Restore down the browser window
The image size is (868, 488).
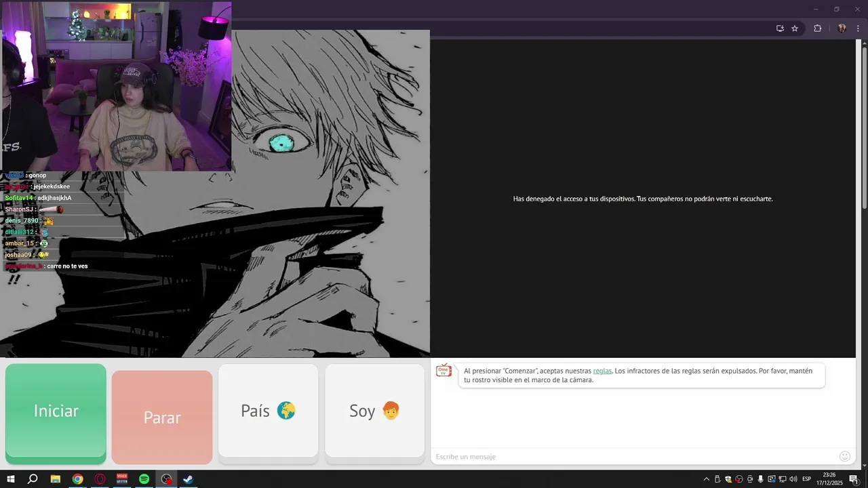(837, 9)
